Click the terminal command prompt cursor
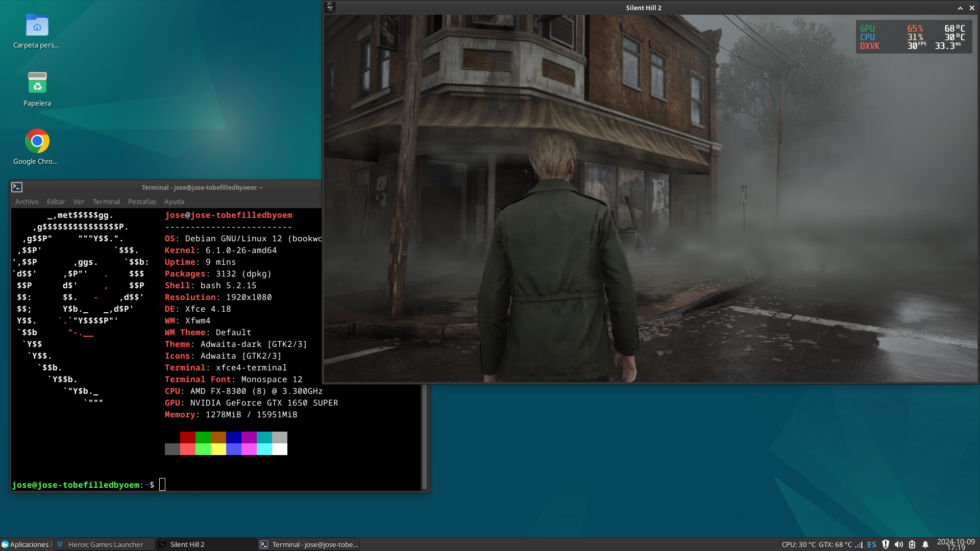 [162, 485]
